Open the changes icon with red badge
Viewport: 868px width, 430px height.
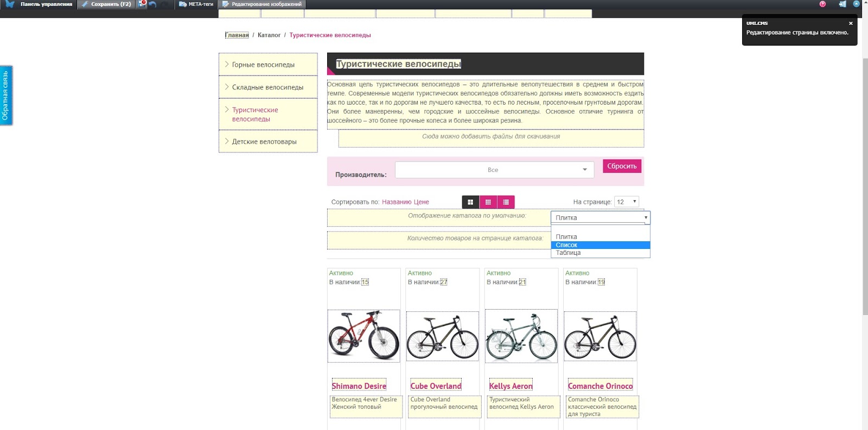tap(142, 4)
